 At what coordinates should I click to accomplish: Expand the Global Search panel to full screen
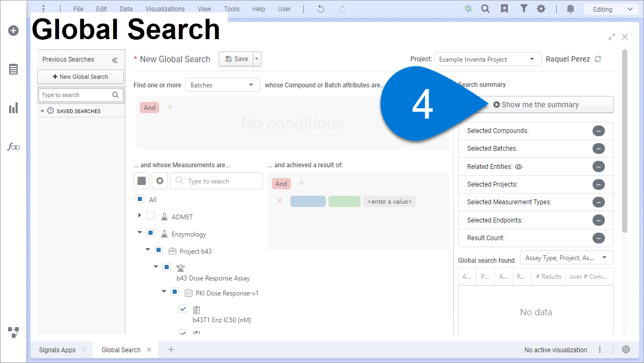click(x=612, y=37)
